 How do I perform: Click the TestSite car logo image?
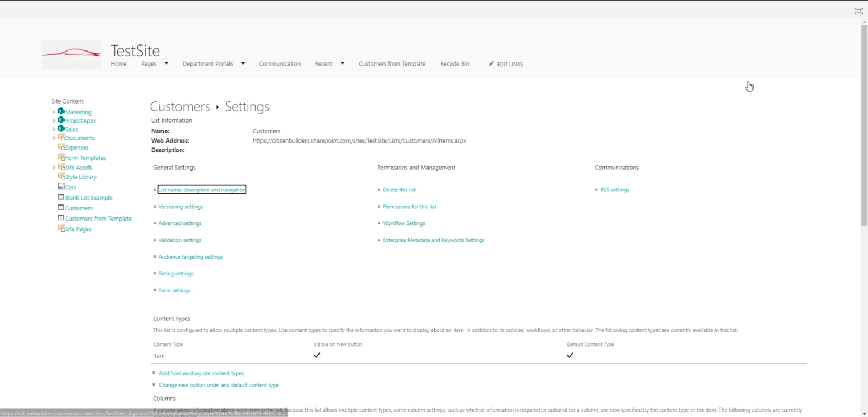click(x=72, y=55)
